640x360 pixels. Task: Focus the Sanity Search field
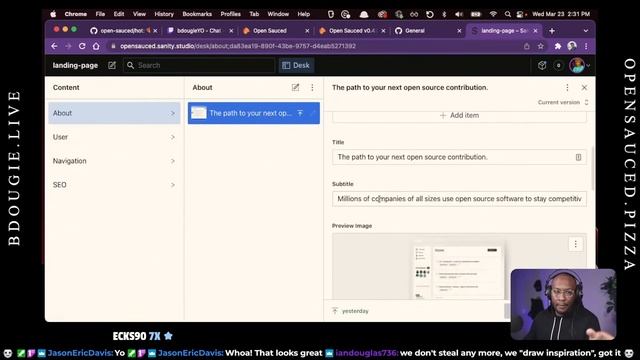point(199,65)
